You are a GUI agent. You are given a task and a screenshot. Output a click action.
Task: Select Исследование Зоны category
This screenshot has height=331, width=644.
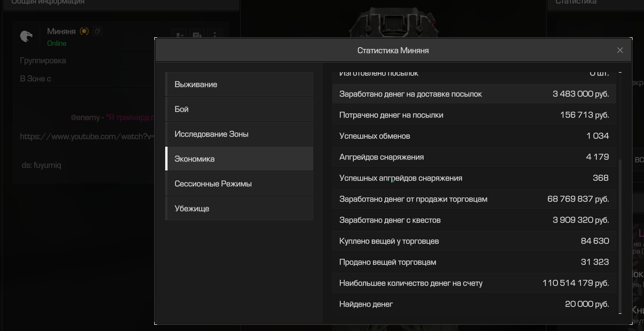point(239,134)
